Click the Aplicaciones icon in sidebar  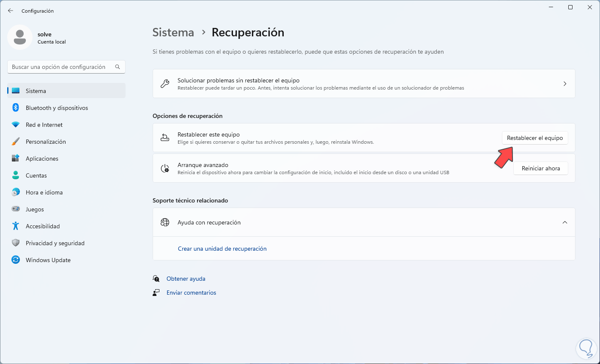[x=16, y=159]
